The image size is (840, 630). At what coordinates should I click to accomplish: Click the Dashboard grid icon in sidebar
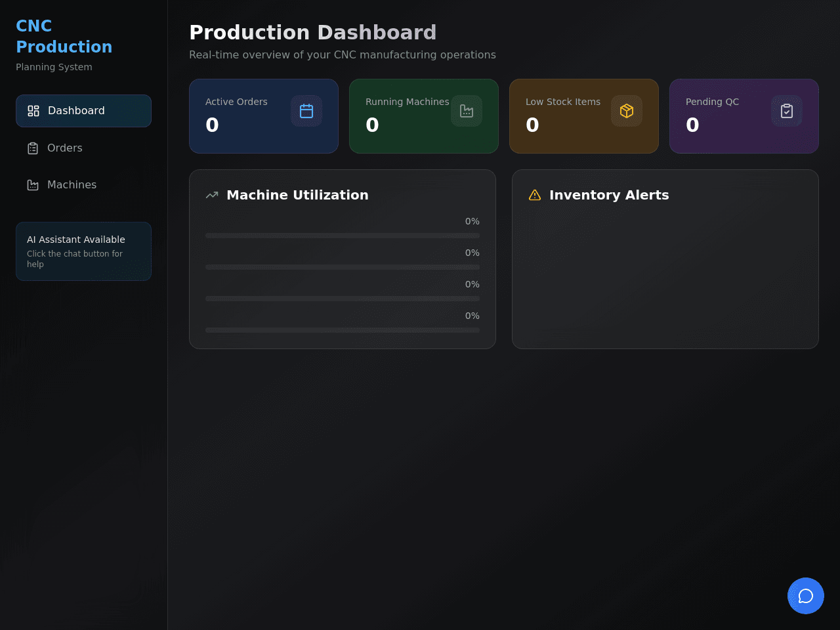pos(33,111)
